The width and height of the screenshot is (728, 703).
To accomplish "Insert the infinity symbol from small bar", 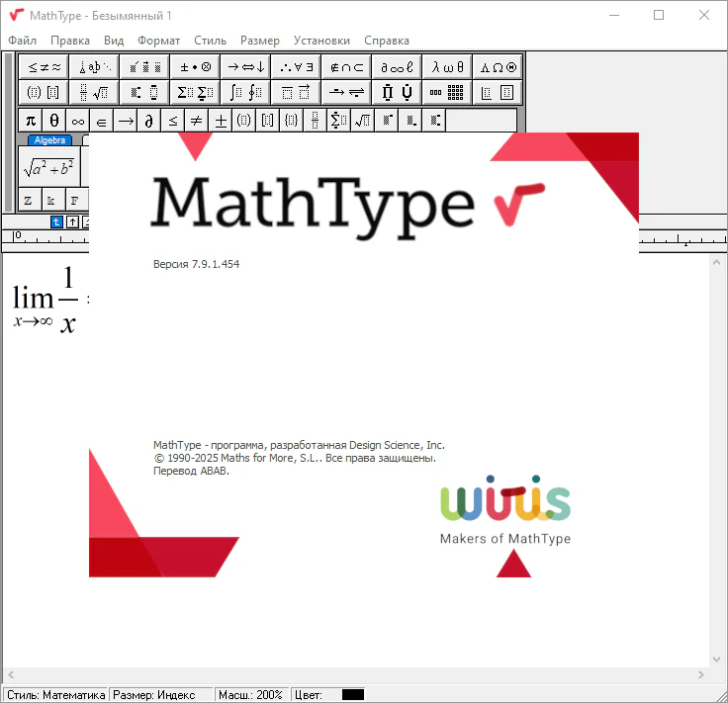I will (x=78, y=121).
